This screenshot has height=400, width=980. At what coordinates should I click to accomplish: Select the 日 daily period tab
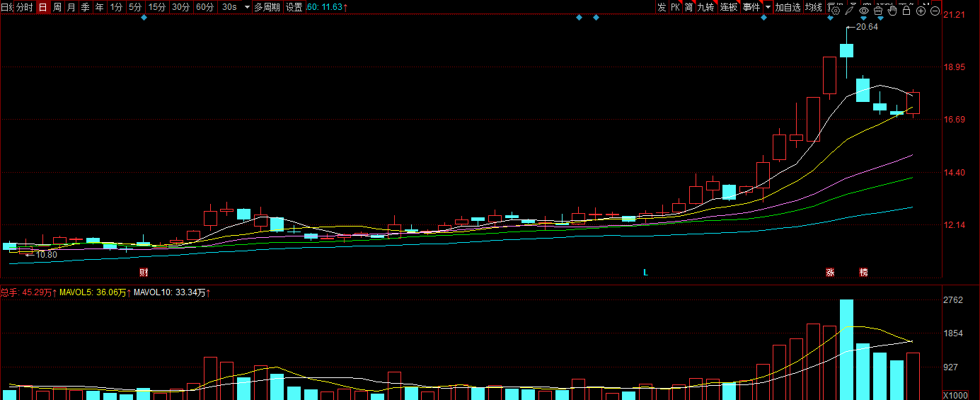click(x=42, y=7)
